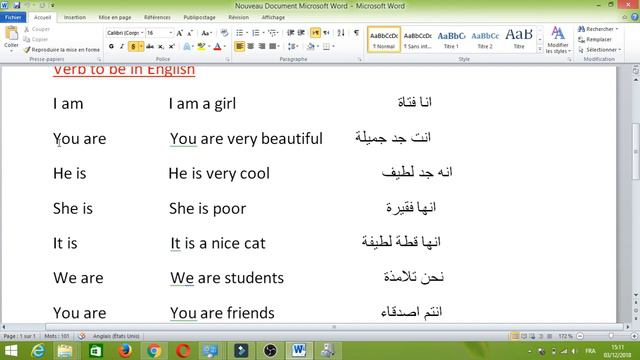Open borders dropdown

click(x=329, y=47)
